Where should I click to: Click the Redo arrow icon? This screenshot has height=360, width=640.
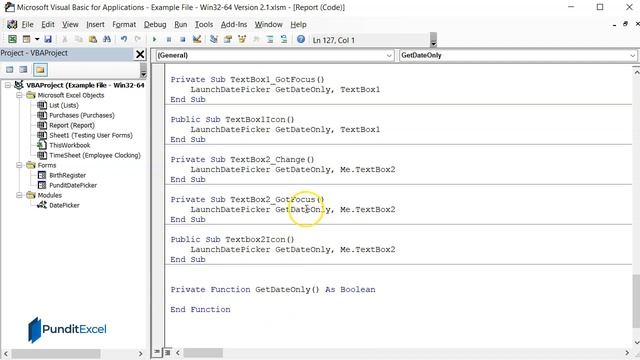[x=138, y=39]
